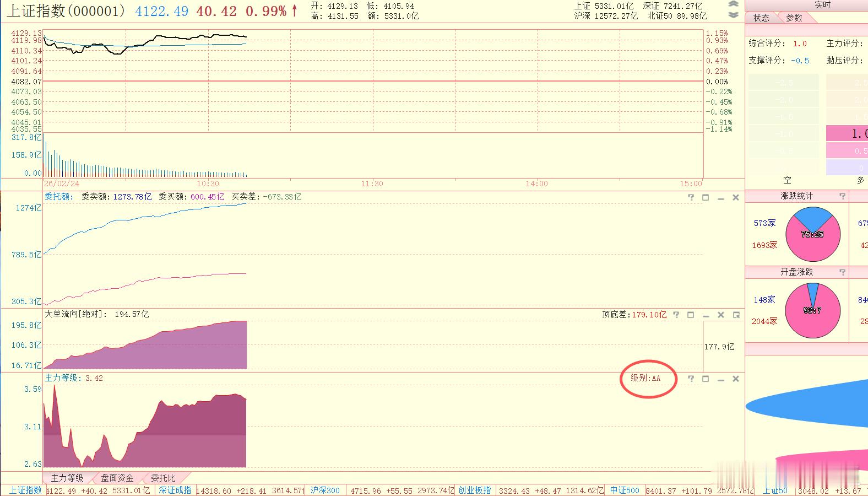Click the 上证指数(000001) title
868x496 pixels.
pyautogui.click(x=66, y=11)
